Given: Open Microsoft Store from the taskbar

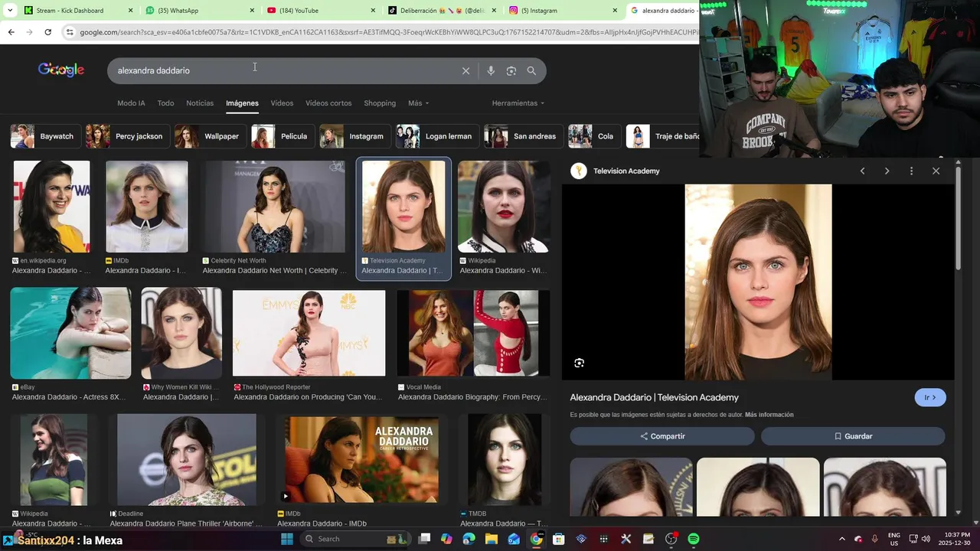Looking at the screenshot, I should 559,539.
